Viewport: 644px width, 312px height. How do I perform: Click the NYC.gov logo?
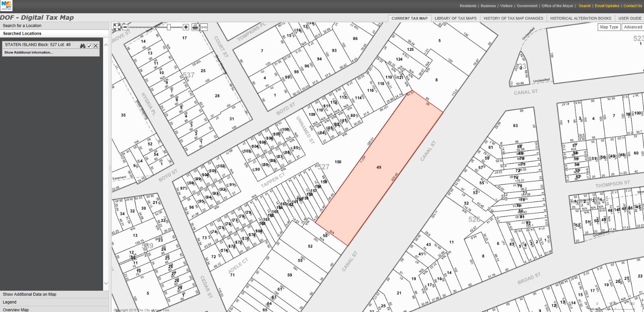[x=6, y=5]
